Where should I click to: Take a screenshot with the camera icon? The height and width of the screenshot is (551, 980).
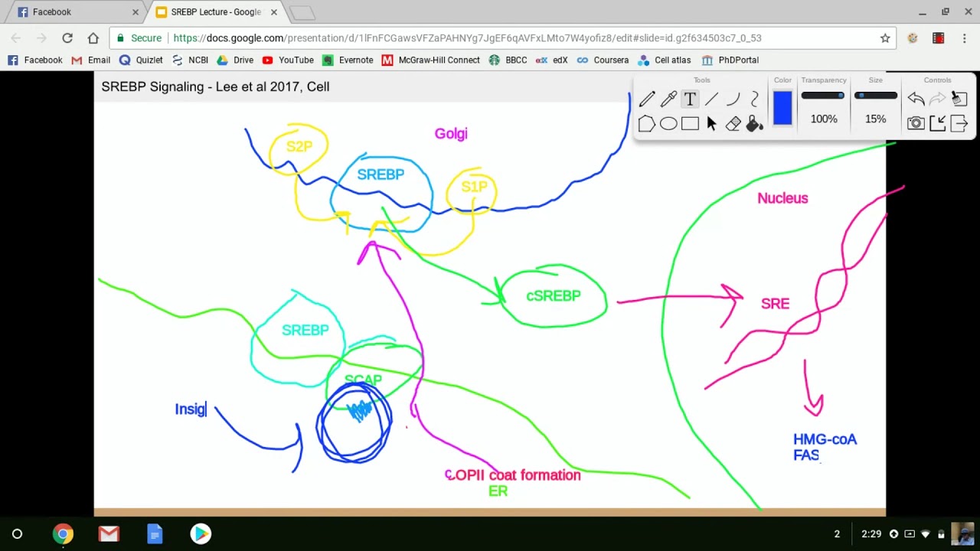(916, 123)
